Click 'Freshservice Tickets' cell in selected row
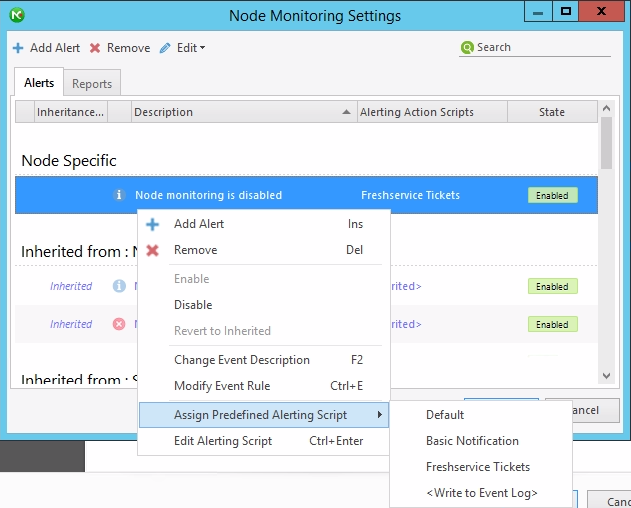The width and height of the screenshot is (631, 508). (x=410, y=195)
